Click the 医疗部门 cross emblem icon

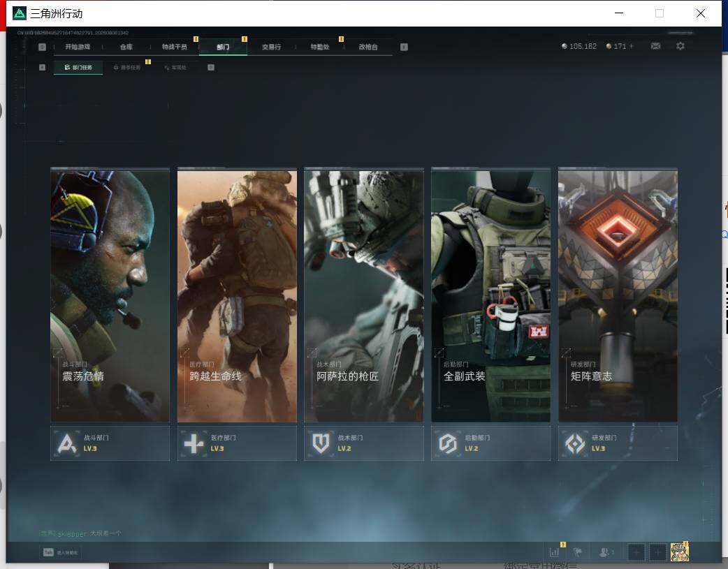(x=194, y=443)
